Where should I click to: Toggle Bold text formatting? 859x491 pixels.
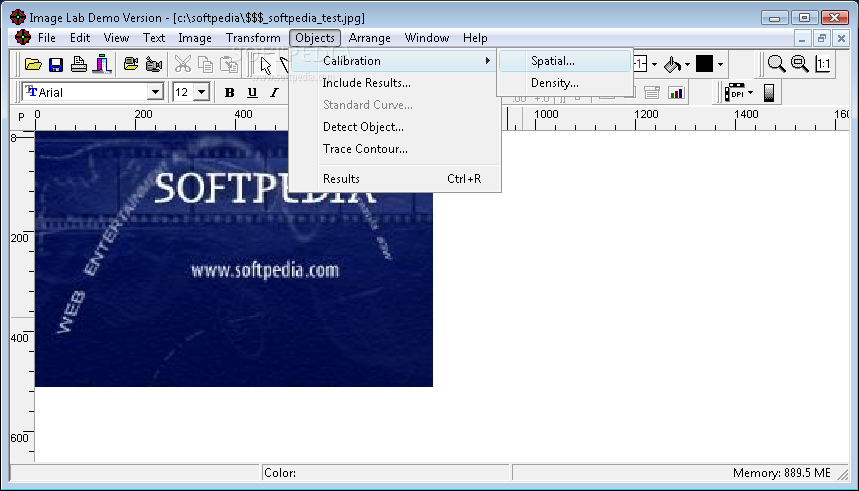(230, 93)
